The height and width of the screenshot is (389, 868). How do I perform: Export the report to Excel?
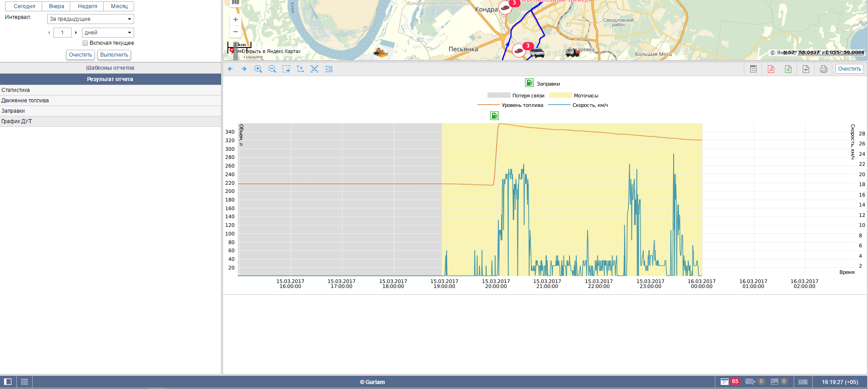pos(788,69)
